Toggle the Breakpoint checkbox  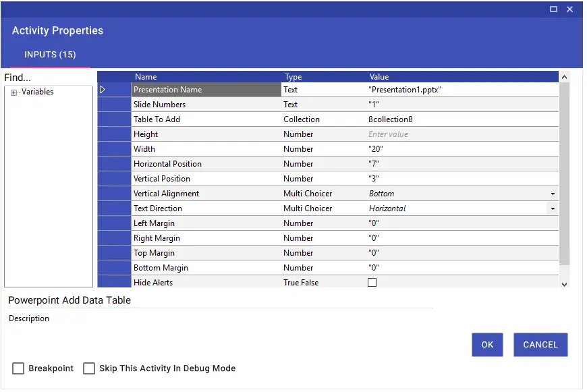point(18,368)
